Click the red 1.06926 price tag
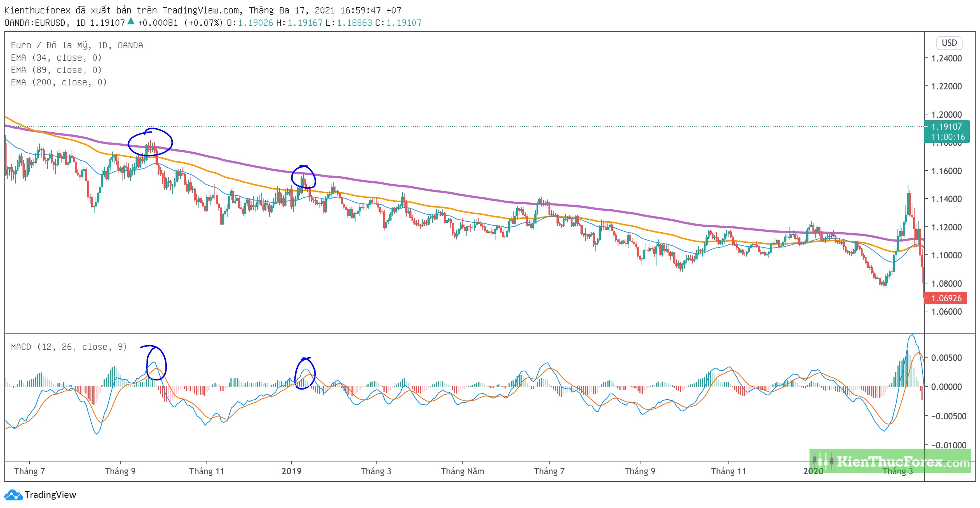The width and height of the screenshot is (980, 508). 946,298
